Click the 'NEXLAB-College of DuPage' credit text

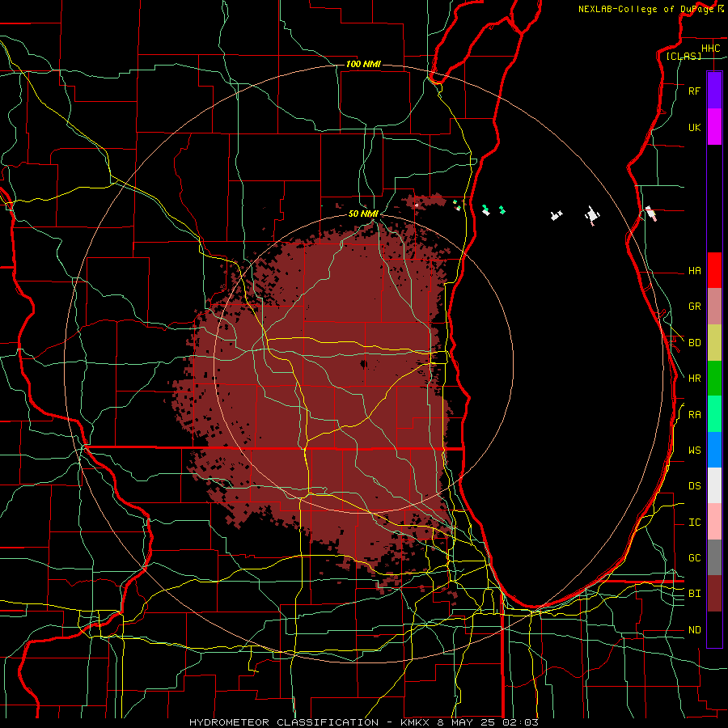(646, 9)
